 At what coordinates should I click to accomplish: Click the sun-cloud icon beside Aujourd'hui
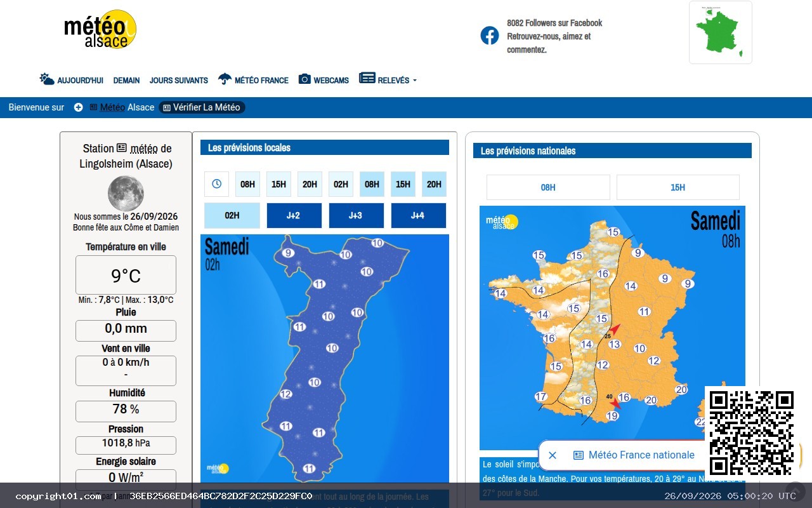coord(47,79)
